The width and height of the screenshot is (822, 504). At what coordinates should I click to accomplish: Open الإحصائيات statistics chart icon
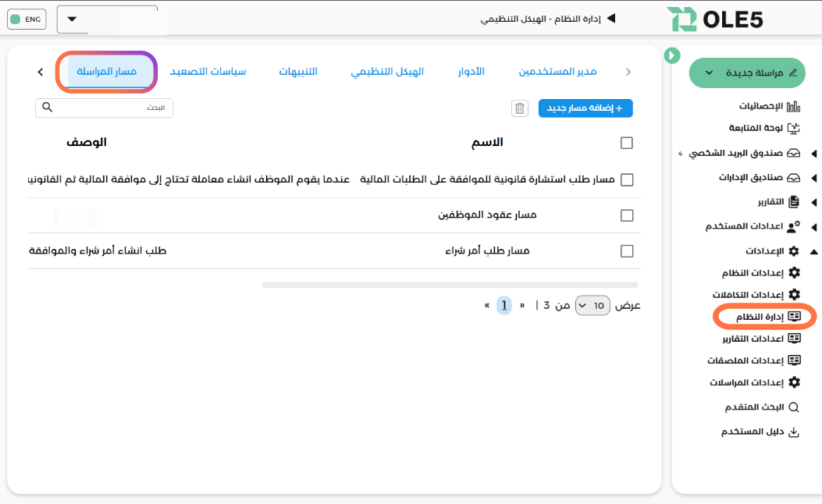tap(794, 106)
